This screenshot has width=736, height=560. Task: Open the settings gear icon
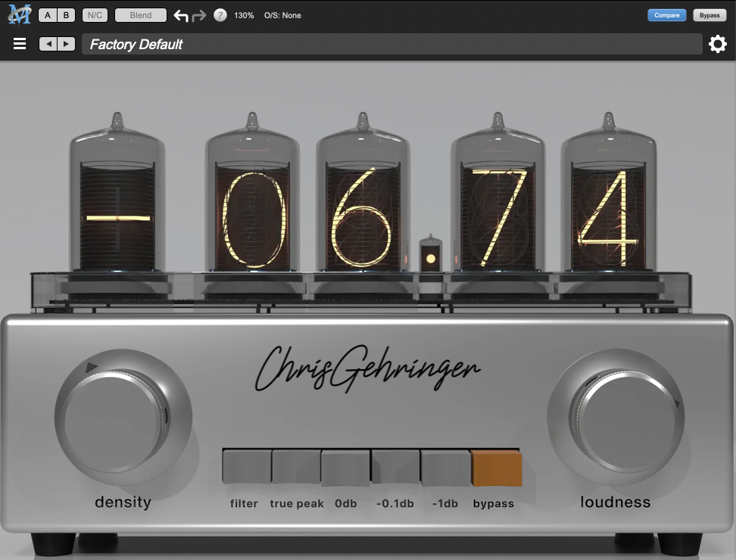(716, 44)
